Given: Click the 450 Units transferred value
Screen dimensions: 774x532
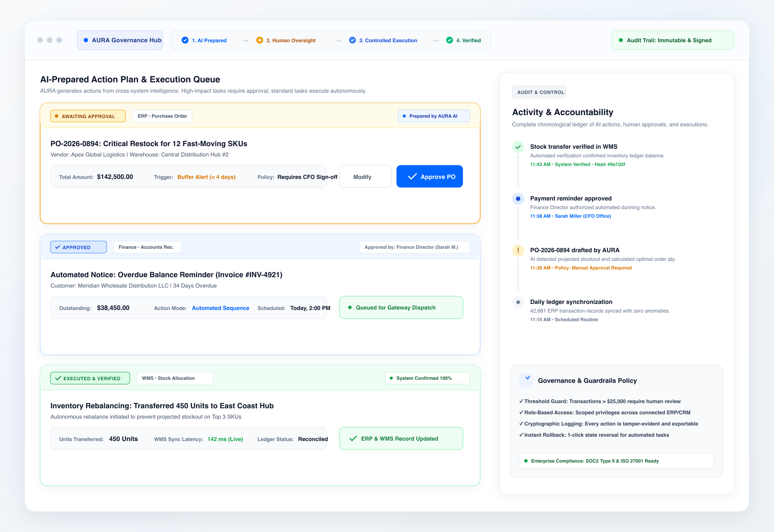Looking at the screenshot, I should pos(123,439).
